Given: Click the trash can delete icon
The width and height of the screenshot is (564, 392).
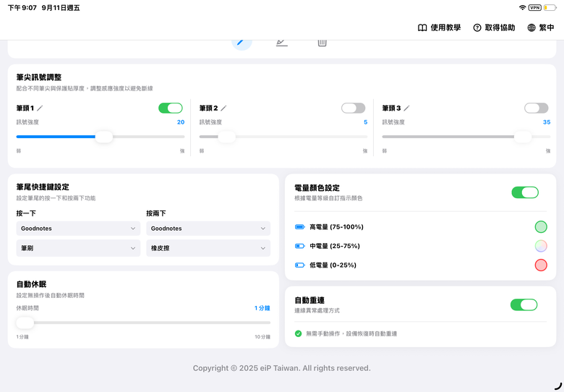Looking at the screenshot, I should tap(322, 43).
